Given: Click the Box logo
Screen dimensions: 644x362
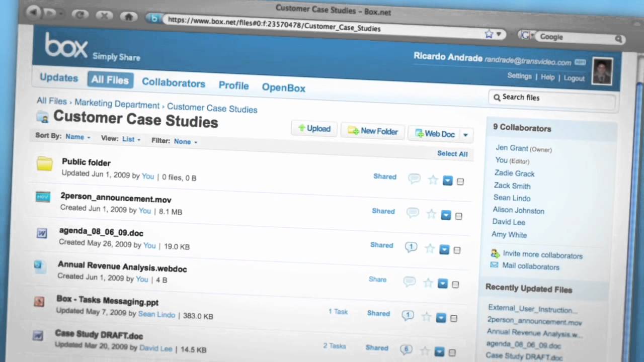Looking at the screenshot, I should 66,46.
